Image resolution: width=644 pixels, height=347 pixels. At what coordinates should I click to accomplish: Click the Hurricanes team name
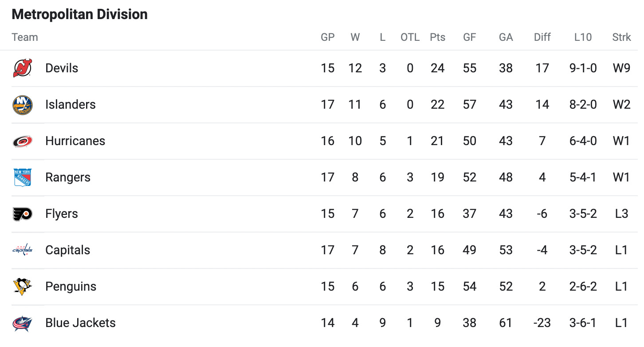75,141
